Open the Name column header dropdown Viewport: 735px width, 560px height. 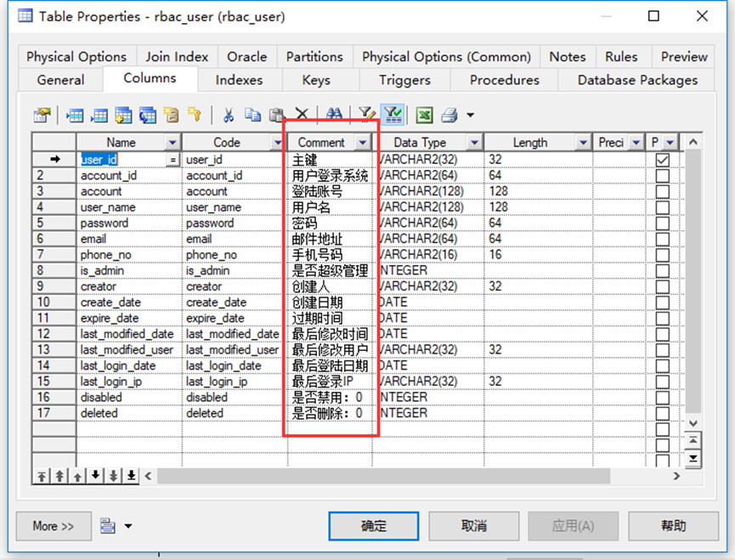tap(172, 142)
